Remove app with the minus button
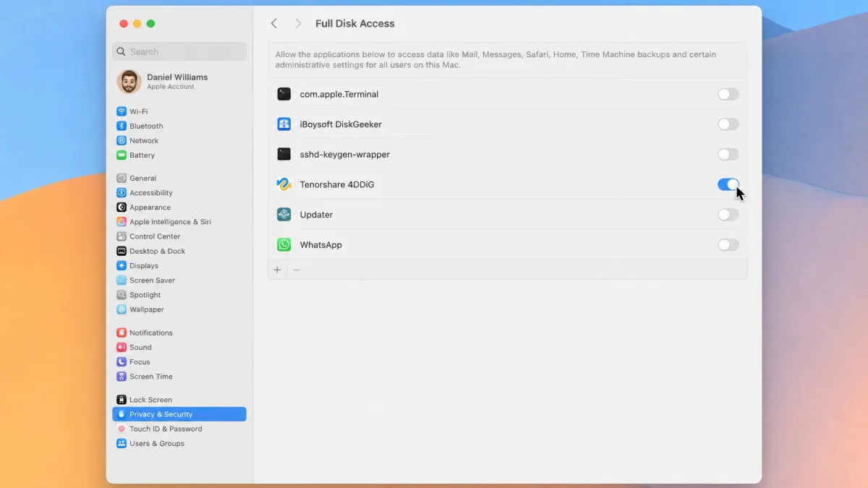Screen dimensions: 868x488 [x=296, y=270]
